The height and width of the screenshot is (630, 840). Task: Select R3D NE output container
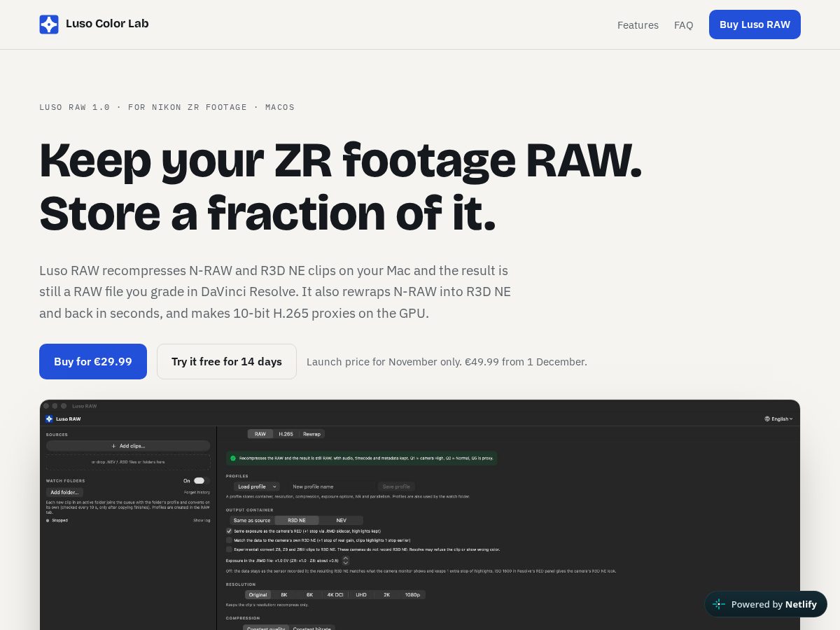(297, 520)
